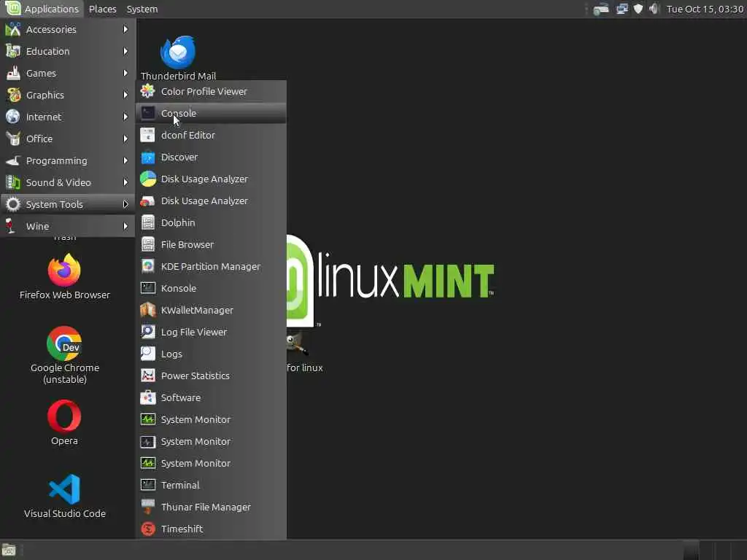Launch Terminal from menu
The image size is (747, 560).
tap(211, 486)
